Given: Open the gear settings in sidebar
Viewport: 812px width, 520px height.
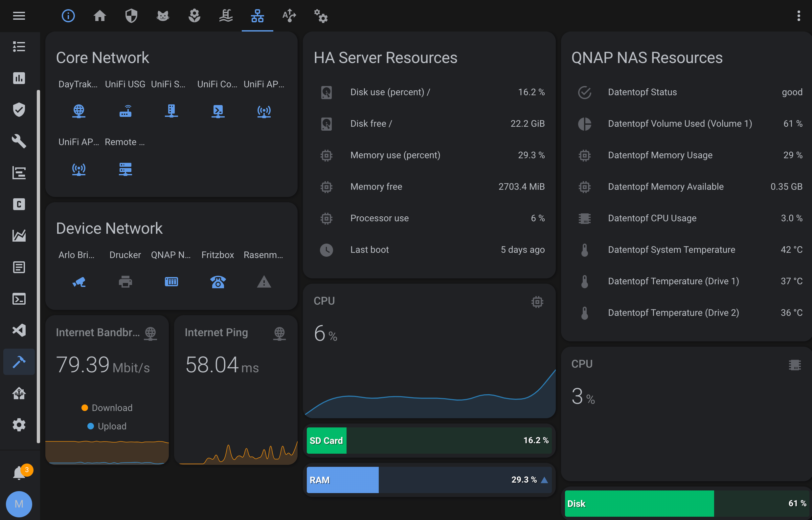Looking at the screenshot, I should pyautogui.click(x=19, y=425).
